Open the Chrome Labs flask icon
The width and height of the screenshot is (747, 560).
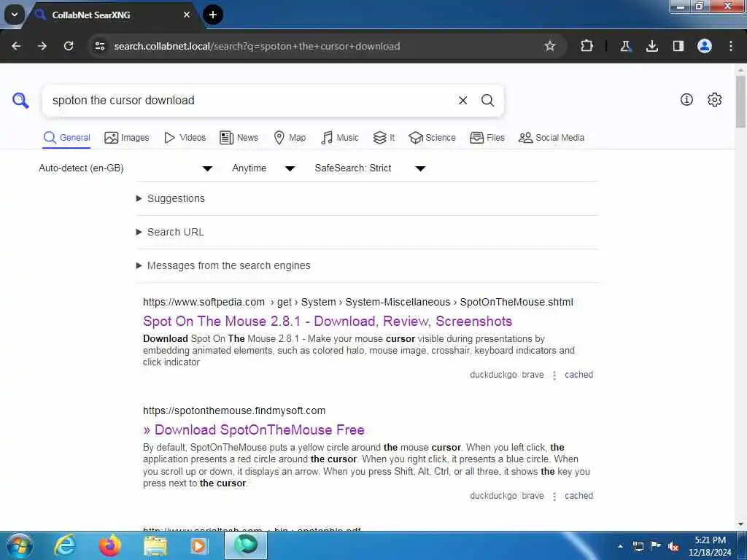point(625,46)
